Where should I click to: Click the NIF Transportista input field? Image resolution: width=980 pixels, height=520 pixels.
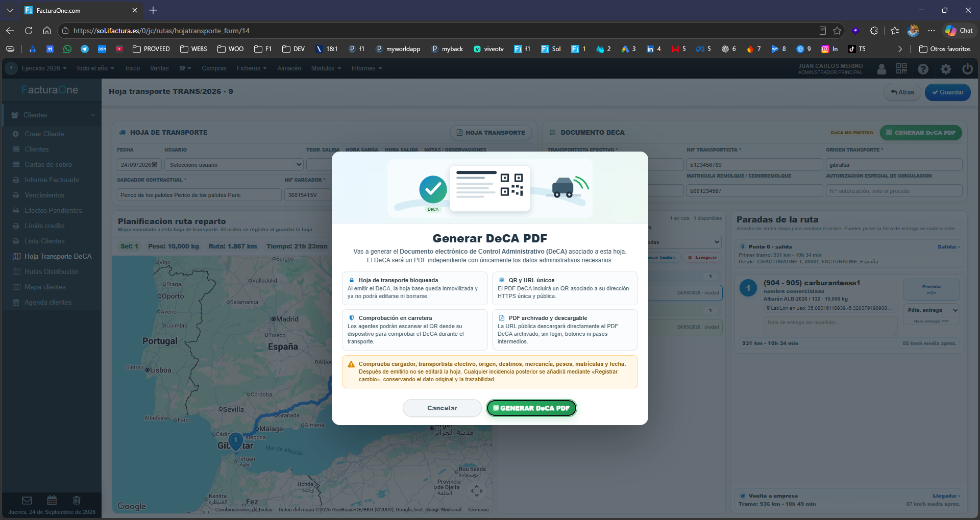tap(754, 165)
